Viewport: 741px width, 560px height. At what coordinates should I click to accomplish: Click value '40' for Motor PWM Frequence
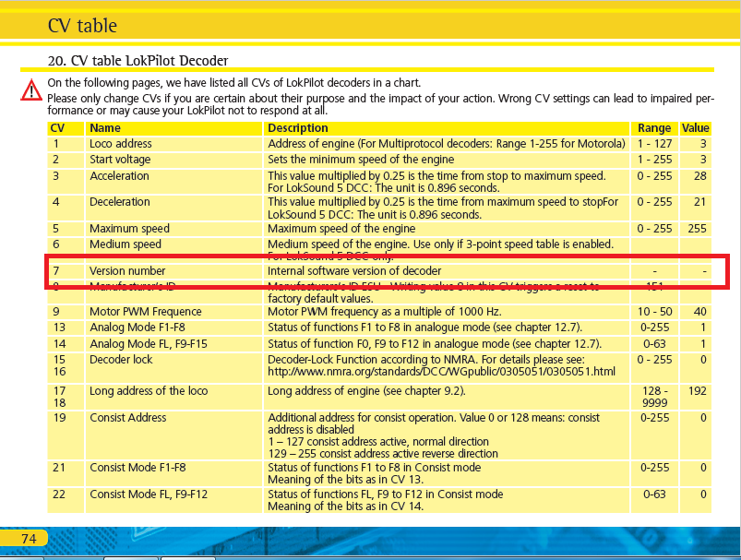click(x=699, y=312)
